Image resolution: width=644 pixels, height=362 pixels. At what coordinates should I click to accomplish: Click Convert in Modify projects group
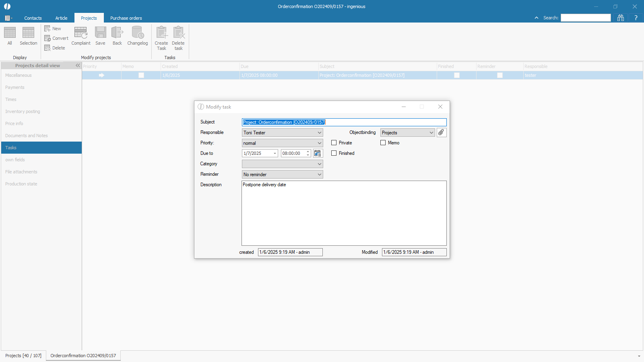(x=56, y=38)
